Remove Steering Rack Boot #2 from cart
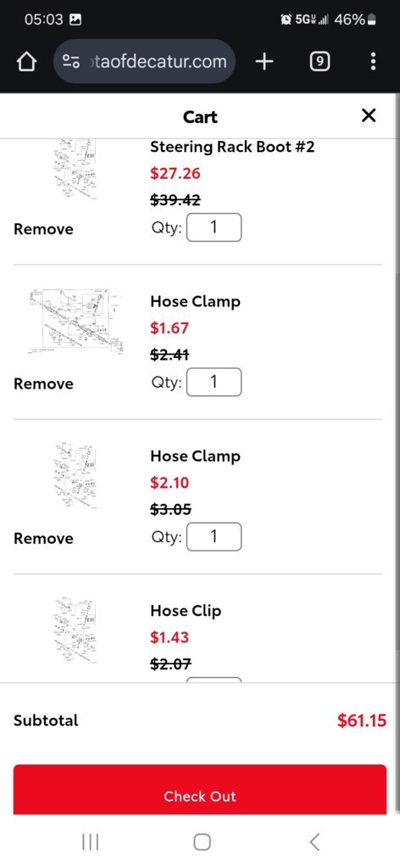 43,229
